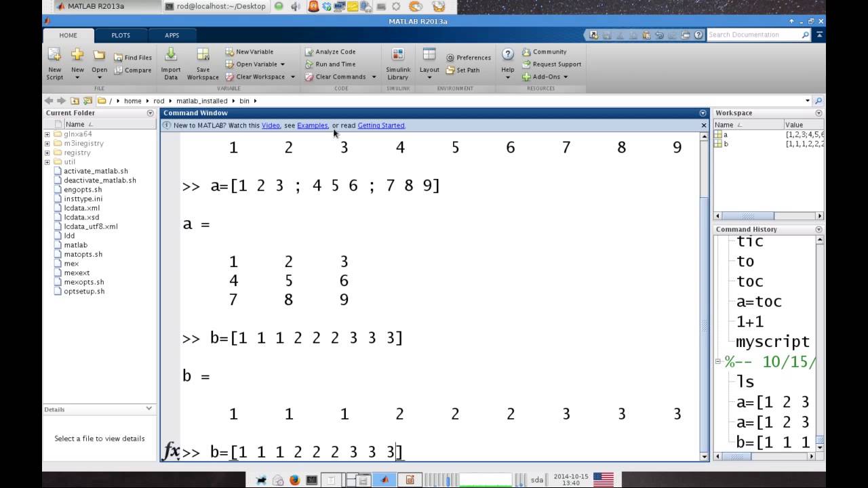
Task: Click the Browse for folder icon
Action: pos(87,101)
